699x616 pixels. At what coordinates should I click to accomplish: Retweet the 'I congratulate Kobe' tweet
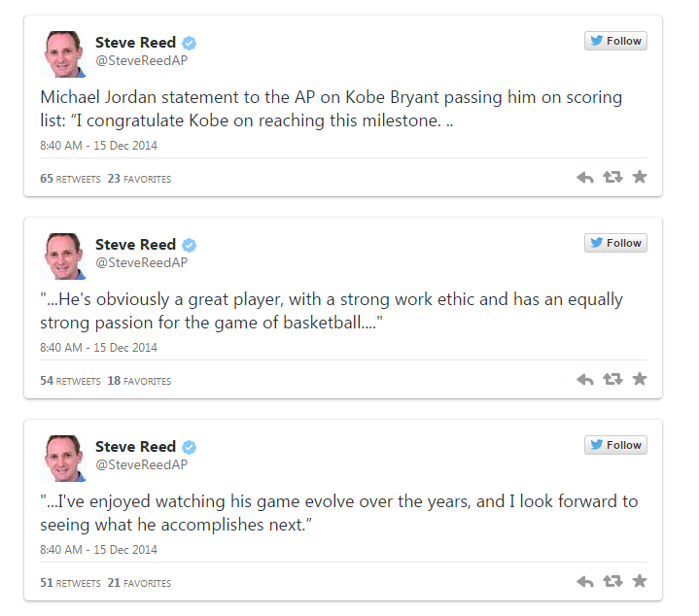pos(612,178)
